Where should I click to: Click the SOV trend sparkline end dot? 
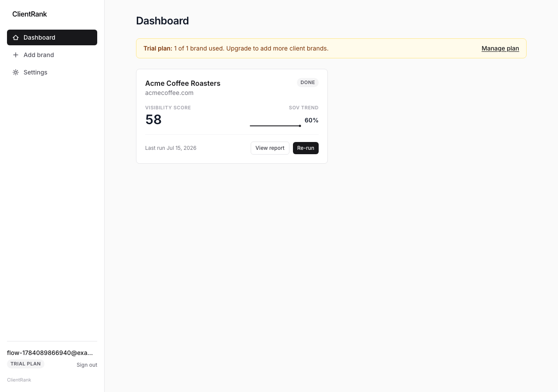pos(300,126)
